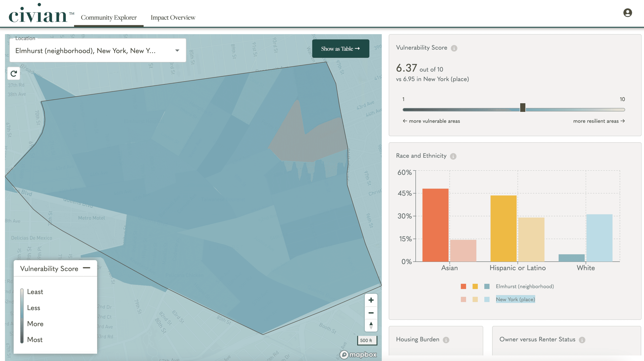644x361 pixels.
Task: Open the Location dropdown arrow
Action: [177, 50]
